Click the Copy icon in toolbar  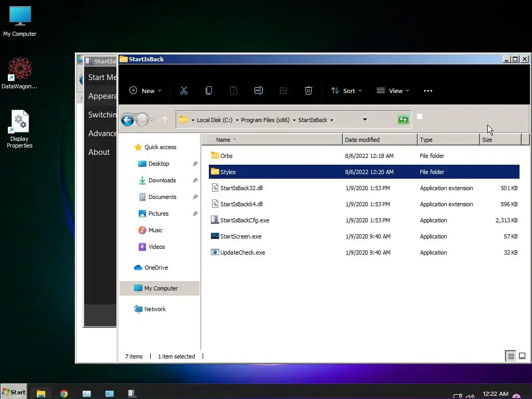[209, 90]
